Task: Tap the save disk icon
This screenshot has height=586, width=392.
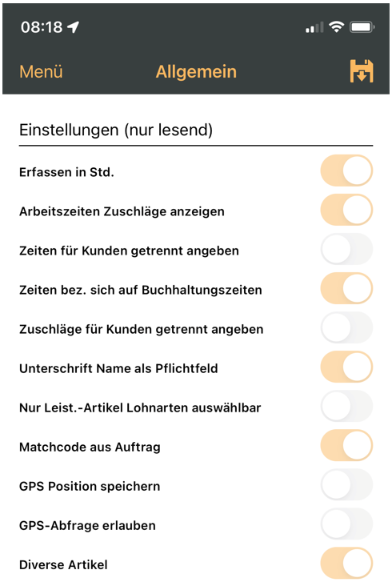Action: point(362,70)
